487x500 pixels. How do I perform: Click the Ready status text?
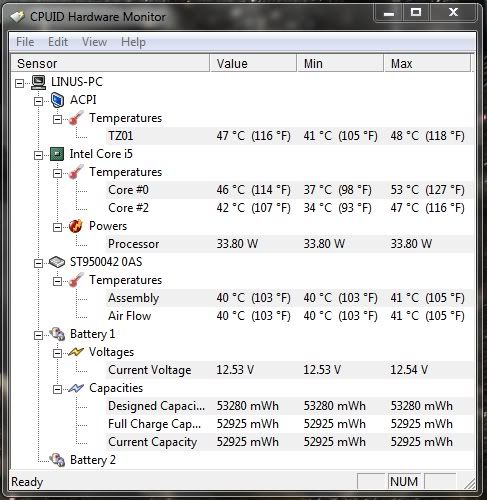(x=27, y=482)
